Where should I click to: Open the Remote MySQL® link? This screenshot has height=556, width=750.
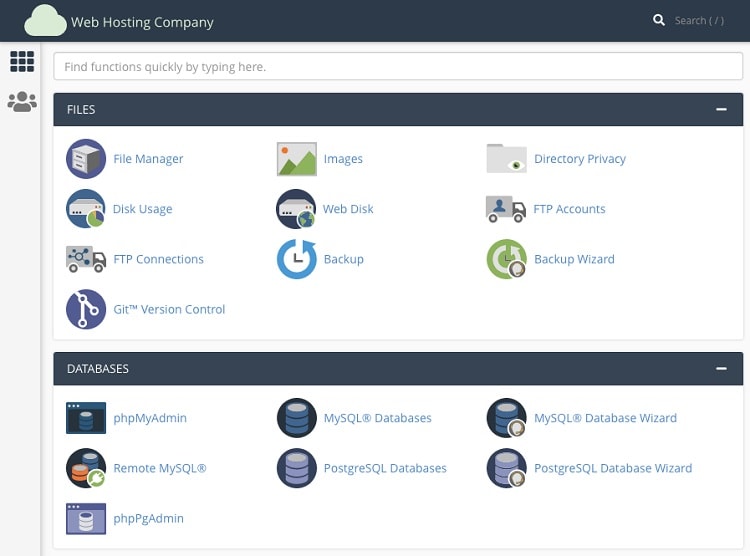click(x=160, y=468)
